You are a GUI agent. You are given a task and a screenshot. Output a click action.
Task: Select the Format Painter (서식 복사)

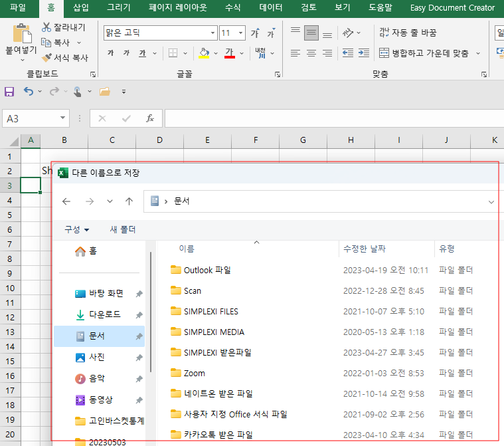pos(65,58)
